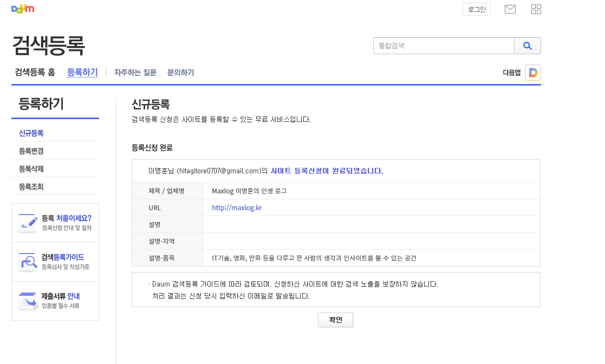
Task: Click the 검색등록 page title
Action: coord(49,45)
